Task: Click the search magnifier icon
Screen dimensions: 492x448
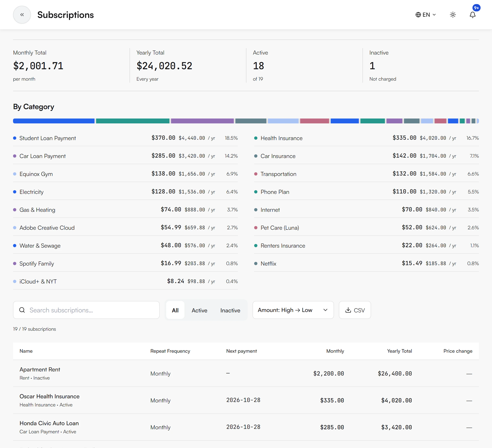Action: [22, 310]
